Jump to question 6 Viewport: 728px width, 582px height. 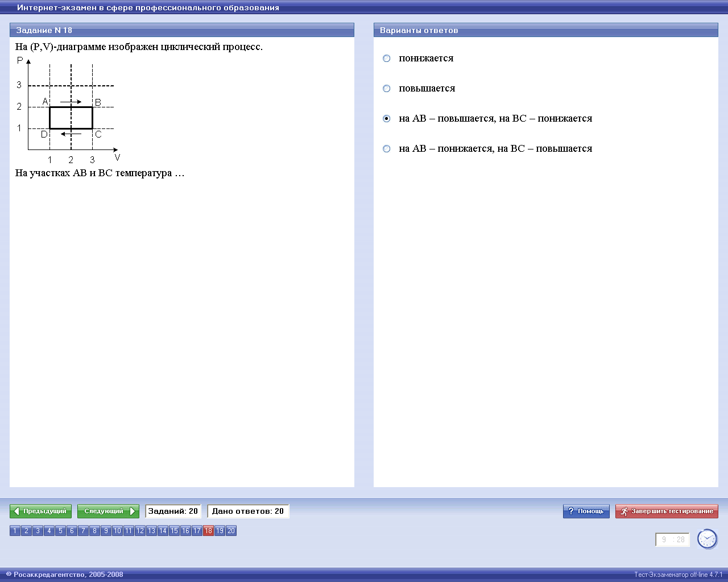click(x=72, y=531)
